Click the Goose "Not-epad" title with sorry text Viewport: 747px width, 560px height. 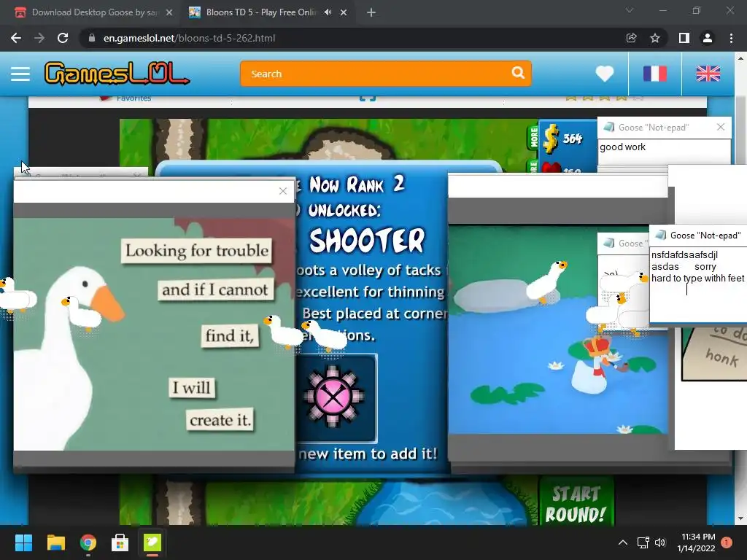[705, 236]
